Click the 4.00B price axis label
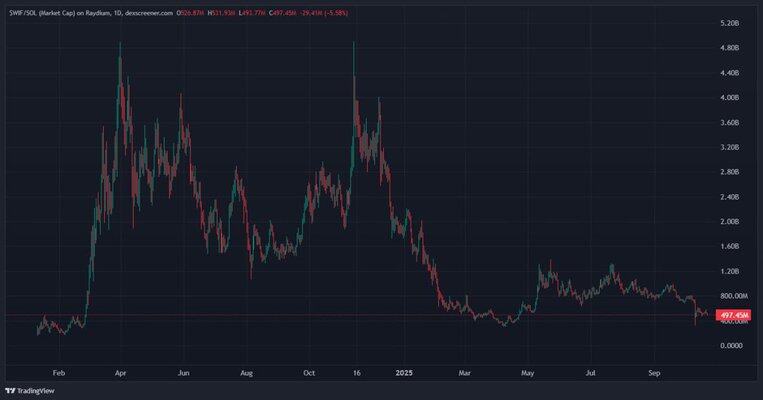The height and width of the screenshot is (400, 763). click(x=730, y=98)
